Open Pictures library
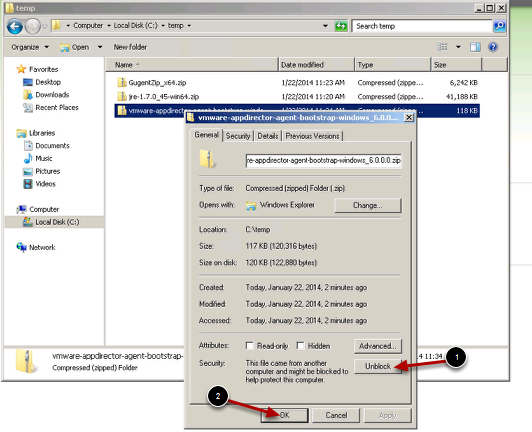The width and height of the screenshot is (532, 432). point(48,171)
